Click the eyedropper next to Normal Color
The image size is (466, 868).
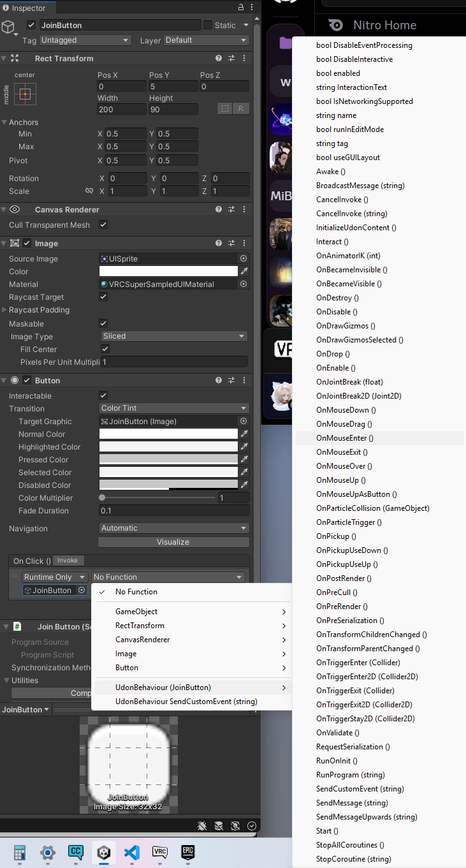coord(244,434)
